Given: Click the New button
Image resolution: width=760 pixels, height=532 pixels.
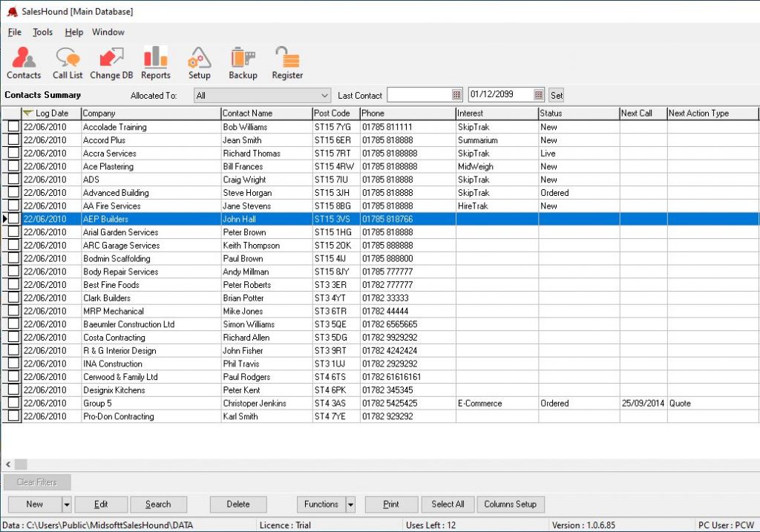Looking at the screenshot, I should coord(34,505).
